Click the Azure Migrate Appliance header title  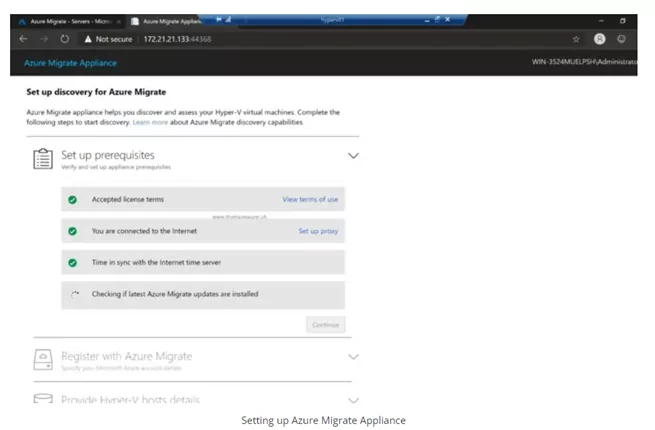70,63
